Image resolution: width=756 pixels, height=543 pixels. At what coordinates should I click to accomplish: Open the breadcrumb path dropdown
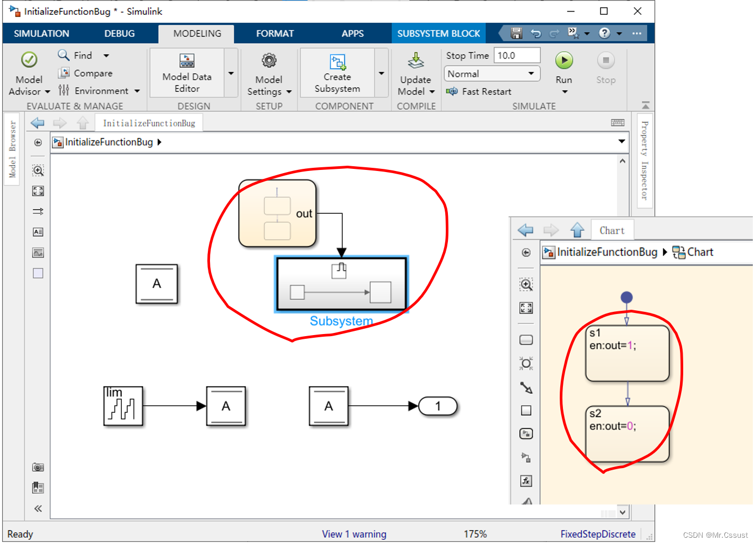point(621,141)
